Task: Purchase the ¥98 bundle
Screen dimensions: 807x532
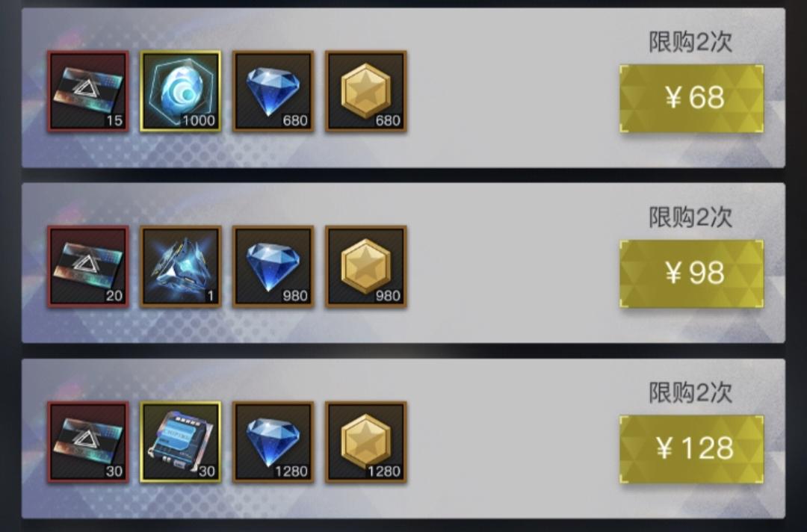Action: (692, 273)
